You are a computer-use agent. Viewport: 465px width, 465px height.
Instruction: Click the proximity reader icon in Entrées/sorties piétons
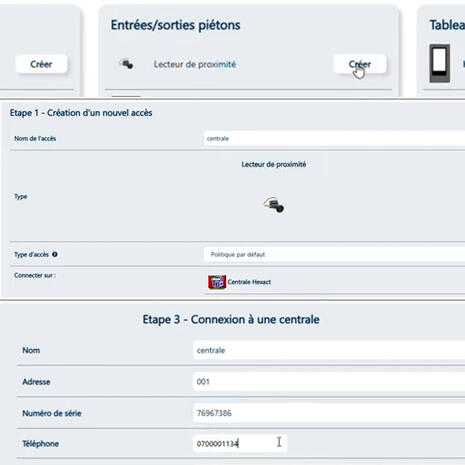[126, 64]
